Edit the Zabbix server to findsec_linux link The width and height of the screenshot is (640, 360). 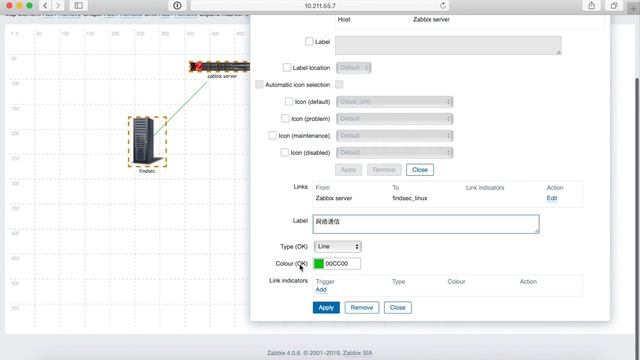click(x=552, y=198)
